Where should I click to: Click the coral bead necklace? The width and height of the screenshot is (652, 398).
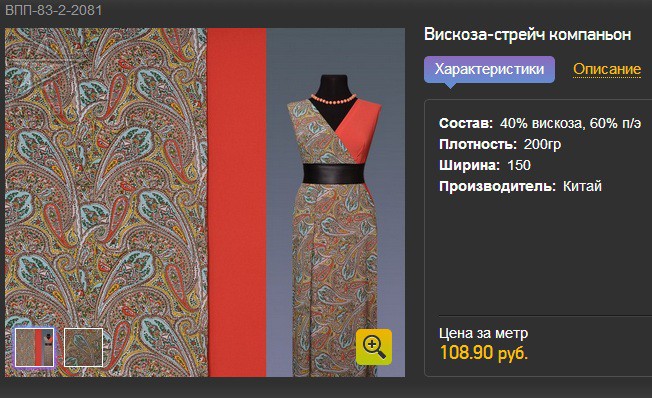[333, 99]
